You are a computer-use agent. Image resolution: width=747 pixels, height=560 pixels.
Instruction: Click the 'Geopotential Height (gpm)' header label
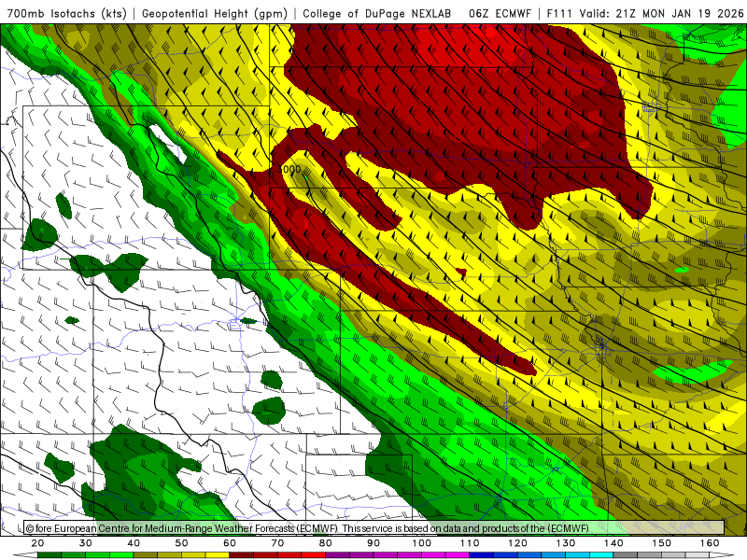tap(215, 13)
